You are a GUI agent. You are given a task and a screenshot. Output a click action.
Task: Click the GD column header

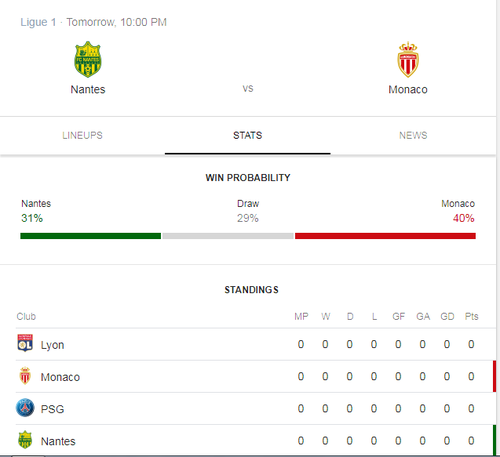pyautogui.click(x=447, y=316)
